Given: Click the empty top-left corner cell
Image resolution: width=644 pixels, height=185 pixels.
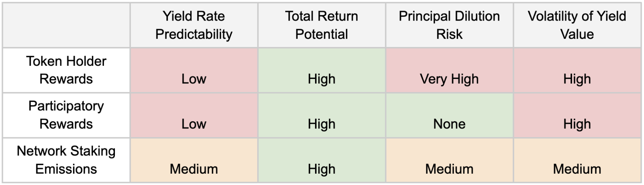Looking at the screenshot, I should tap(66, 25).
